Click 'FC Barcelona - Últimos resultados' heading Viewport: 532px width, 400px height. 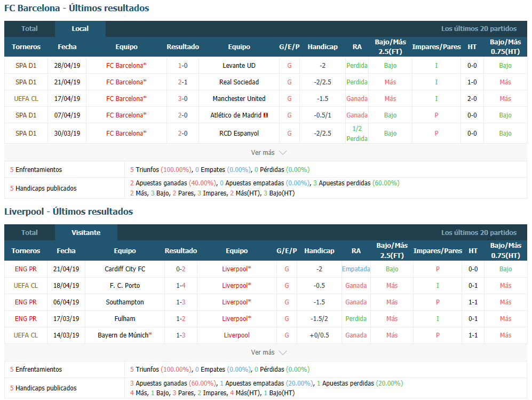(x=77, y=8)
